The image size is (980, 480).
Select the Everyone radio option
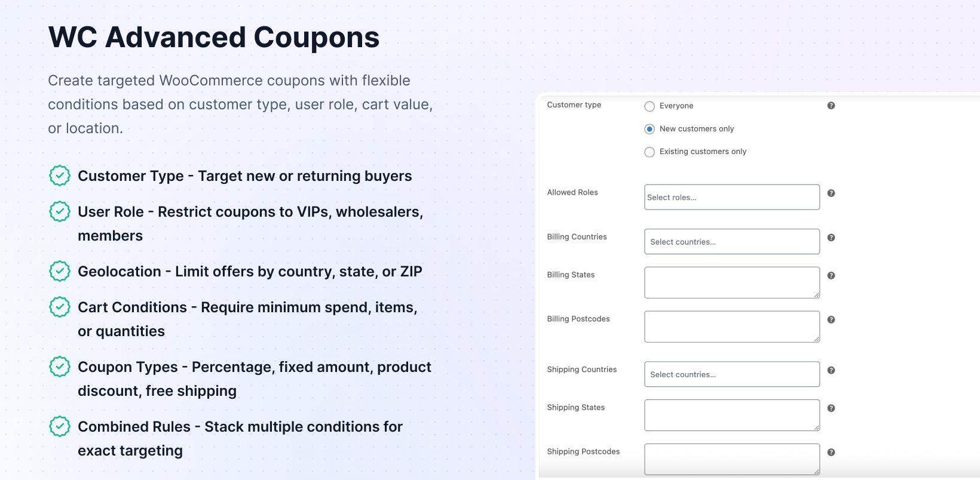click(650, 106)
